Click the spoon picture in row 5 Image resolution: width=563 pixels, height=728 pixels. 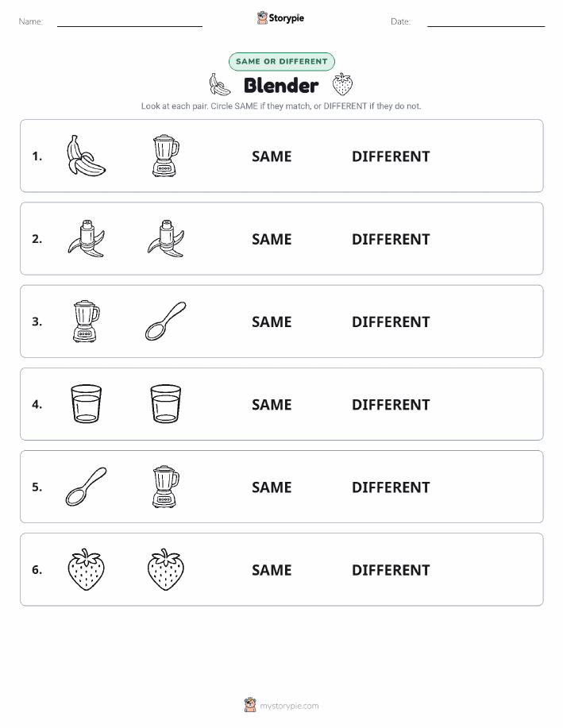click(87, 487)
